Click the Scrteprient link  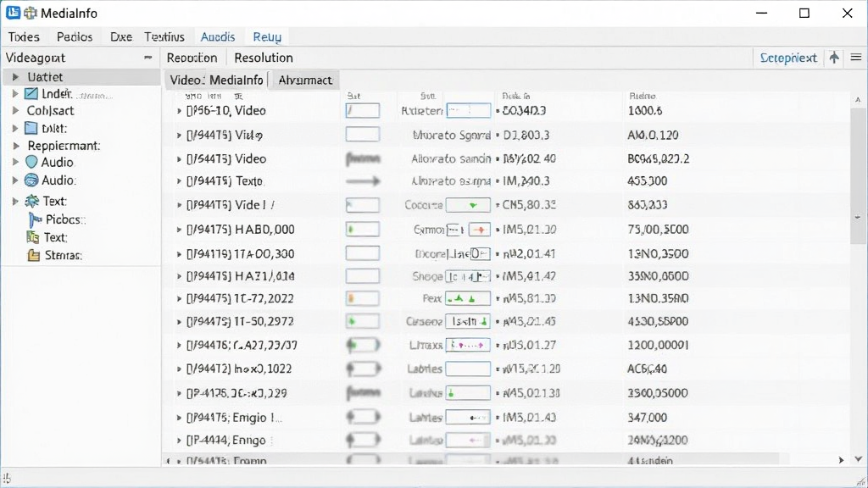point(788,58)
